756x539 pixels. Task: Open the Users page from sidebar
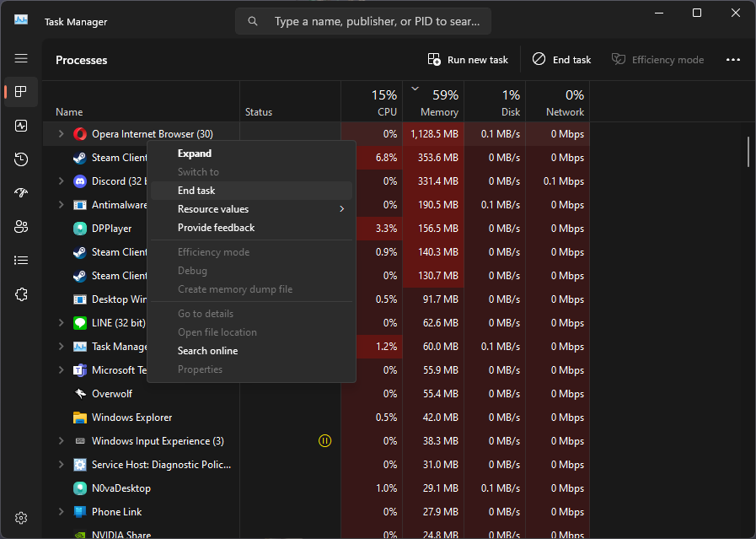[21, 227]
